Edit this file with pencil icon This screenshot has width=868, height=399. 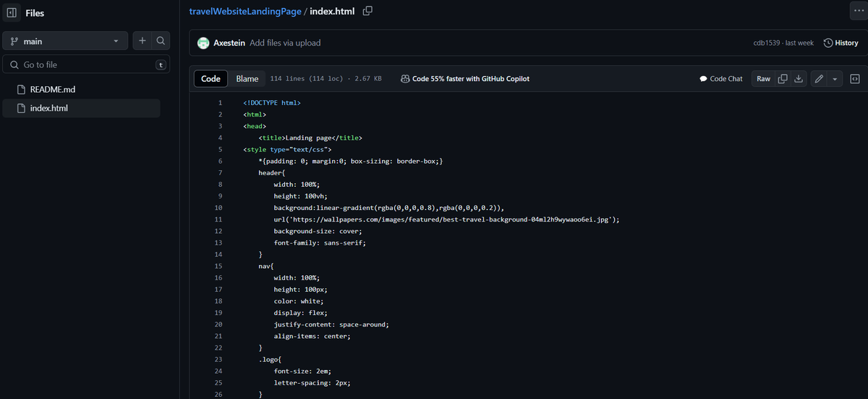(819, 78)
